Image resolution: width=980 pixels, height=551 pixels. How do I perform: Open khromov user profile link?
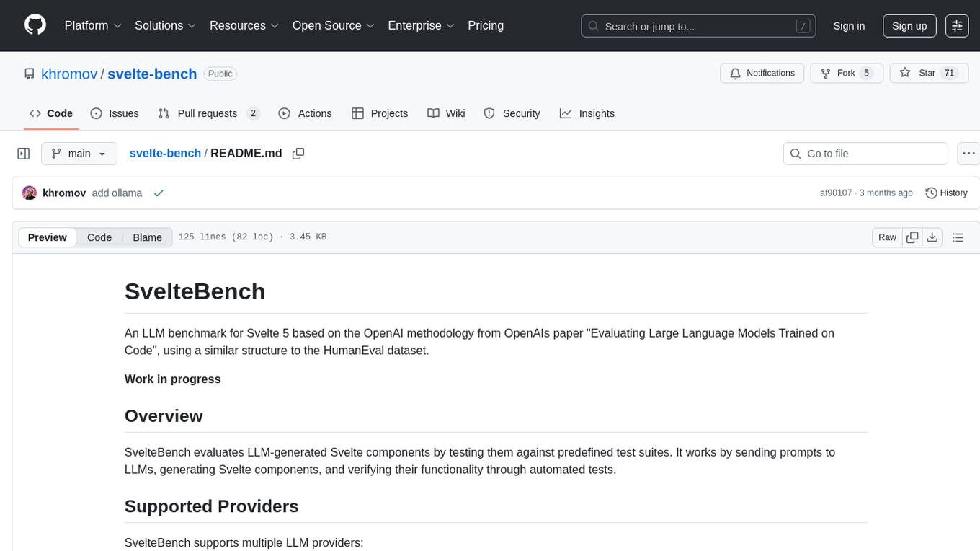[x=69, y=74]
